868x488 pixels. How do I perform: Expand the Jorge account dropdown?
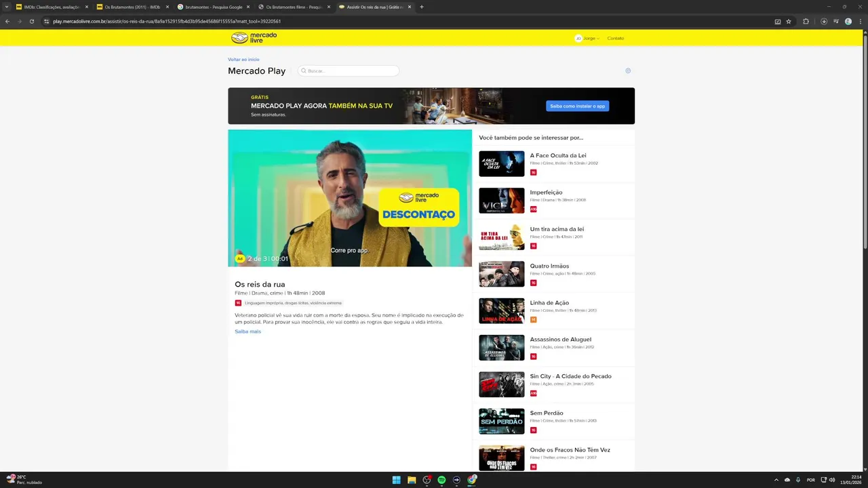(x=591, y=38)
